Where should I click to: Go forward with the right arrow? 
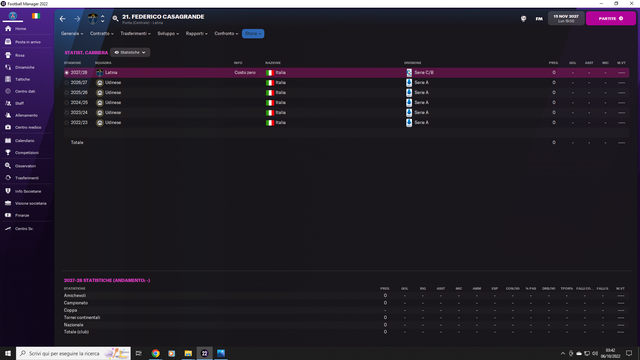pyautogui.click(x=77, y=19)
